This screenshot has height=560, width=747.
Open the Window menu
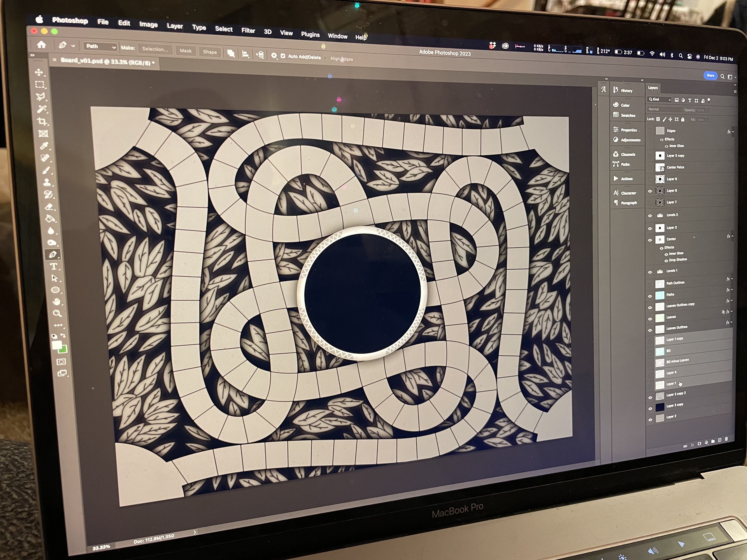point(337,36)
